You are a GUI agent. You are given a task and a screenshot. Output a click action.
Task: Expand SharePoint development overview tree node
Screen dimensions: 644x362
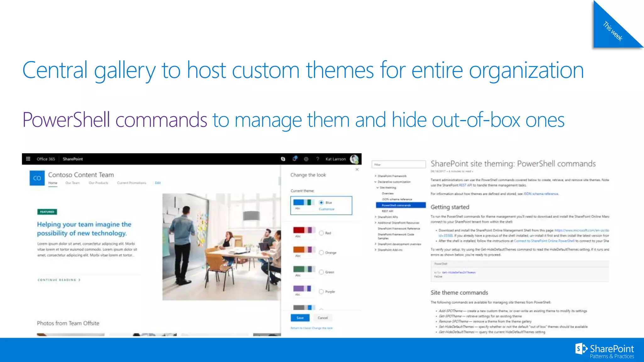[x=375, y=244]
